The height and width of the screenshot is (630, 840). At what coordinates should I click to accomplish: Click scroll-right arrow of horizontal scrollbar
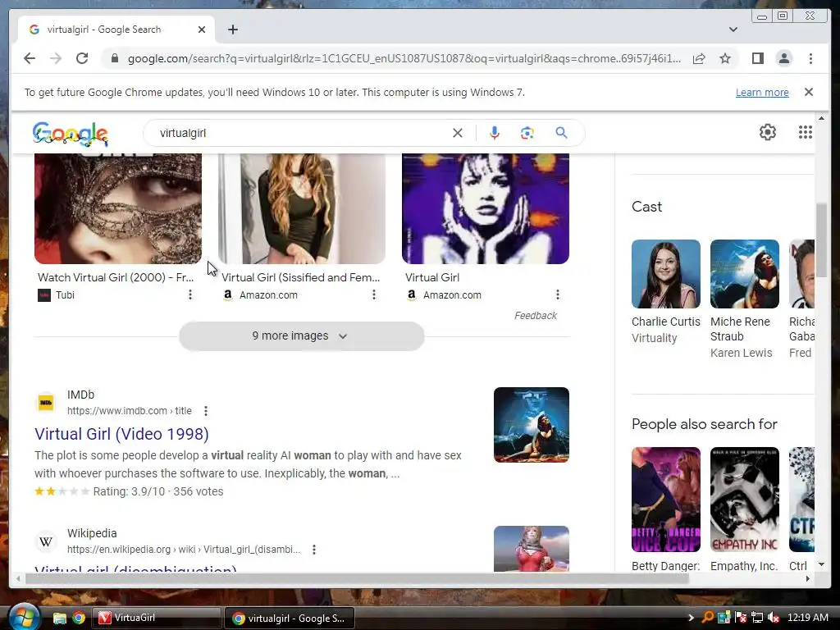tap(807, 578)
